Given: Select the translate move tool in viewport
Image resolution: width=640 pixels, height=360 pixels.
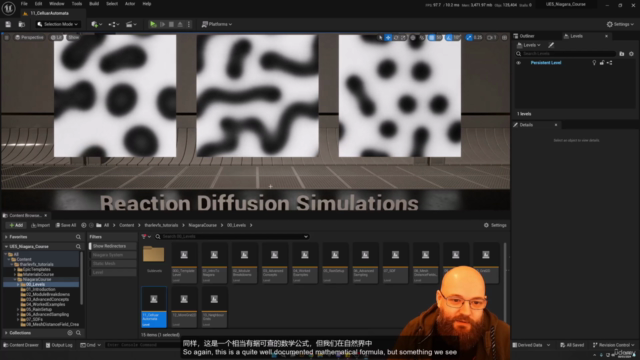Looking at the screenshot, I should pos(388,38).
